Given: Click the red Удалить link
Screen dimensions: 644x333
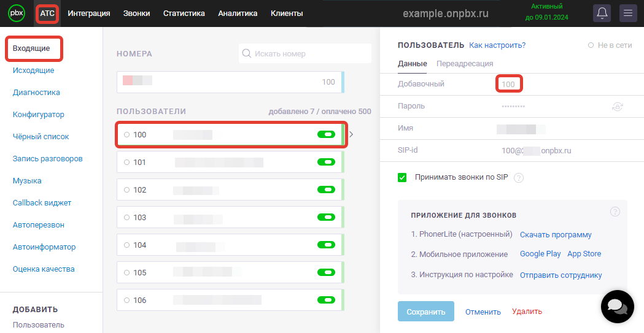Looking at the screenshot, I should coord(527,312).
